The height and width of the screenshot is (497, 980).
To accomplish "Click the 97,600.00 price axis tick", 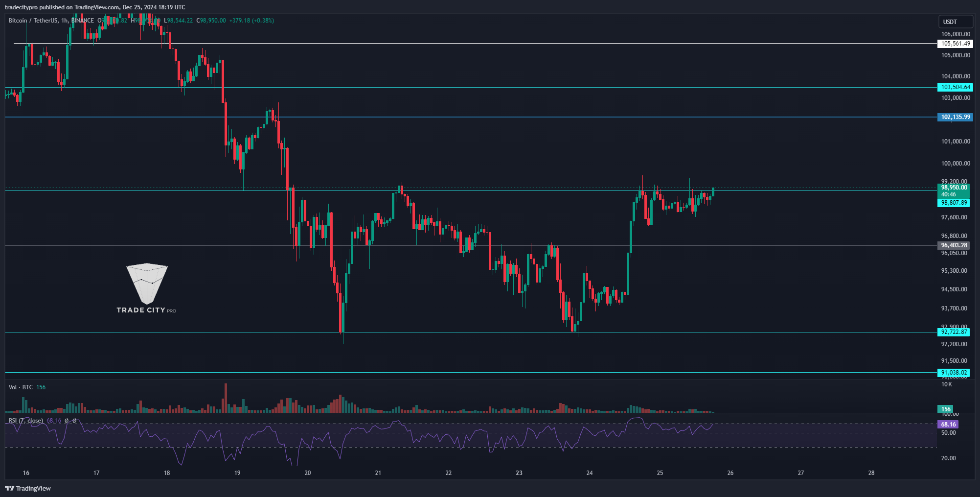I will point(954,217).
